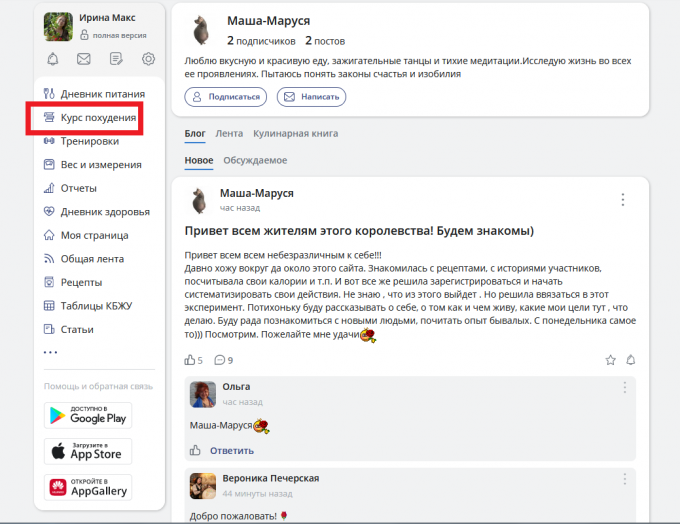Viewport: 680px width, 524px height.
Task: Open options menu on Вероника Печерская's comment
Action: coord(624,479)
